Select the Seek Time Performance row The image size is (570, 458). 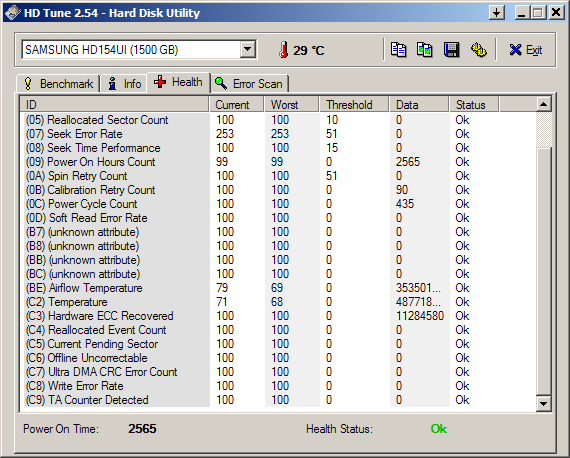(278, 148)
